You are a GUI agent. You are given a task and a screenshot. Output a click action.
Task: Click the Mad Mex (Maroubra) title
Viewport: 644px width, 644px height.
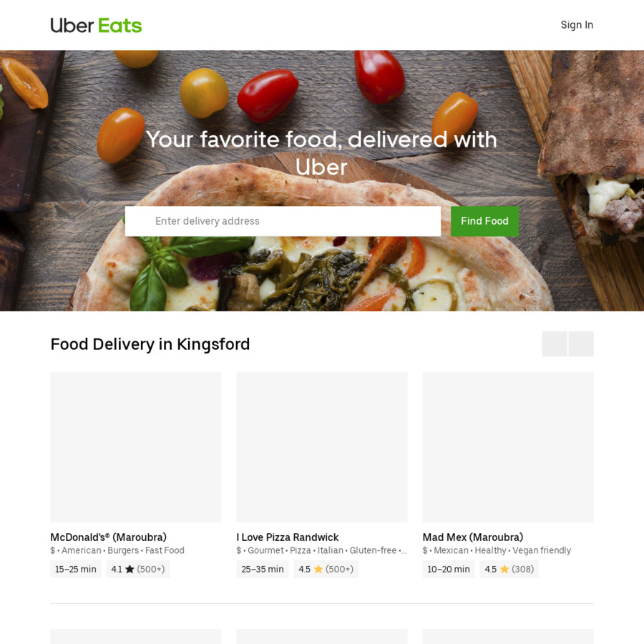pyautogui.click(x=473, y=537)
